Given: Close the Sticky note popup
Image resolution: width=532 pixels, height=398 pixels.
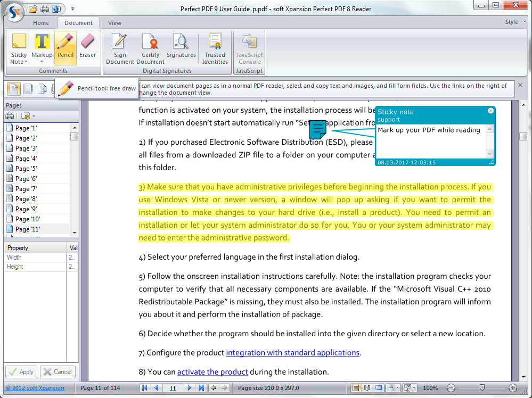Looking at the screenshot, I should [x=490, y=111].
